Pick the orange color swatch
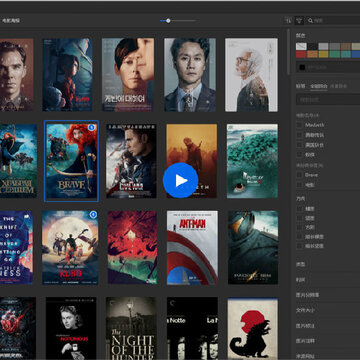The height and width of the screenshot is (360, 360). (x=312, y=54)
